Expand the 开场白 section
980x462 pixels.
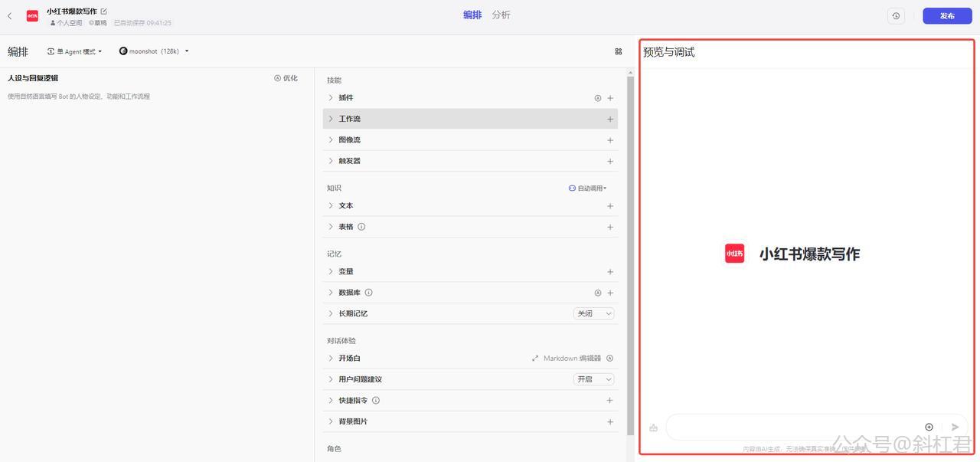[x=331, y=358]
